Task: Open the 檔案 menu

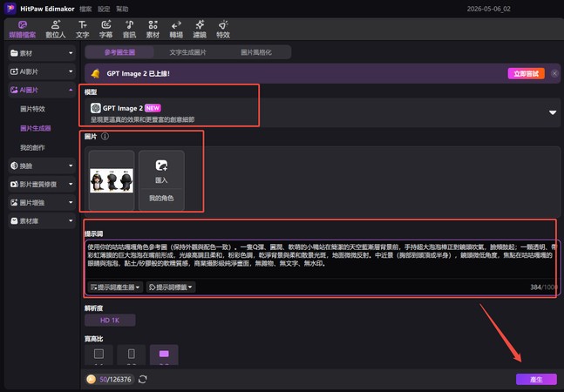Action: [x=85, y=9]
